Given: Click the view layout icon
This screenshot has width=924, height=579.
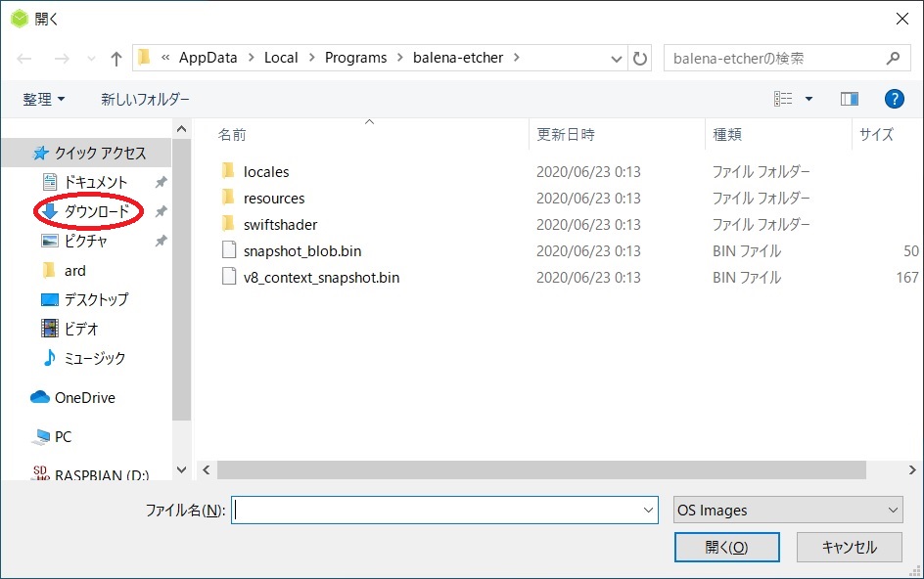Looking at the screenshot, I should (x=783, y=99).
